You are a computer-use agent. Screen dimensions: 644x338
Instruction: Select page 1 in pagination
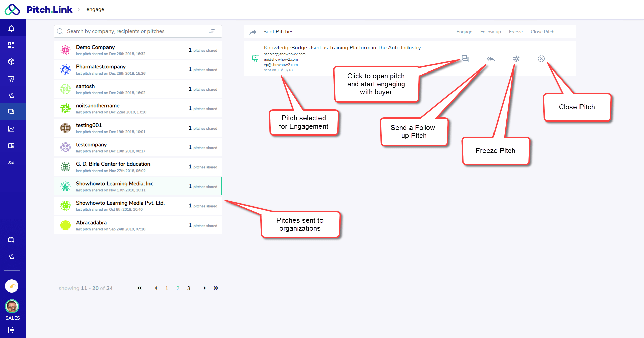pos(167,288)
